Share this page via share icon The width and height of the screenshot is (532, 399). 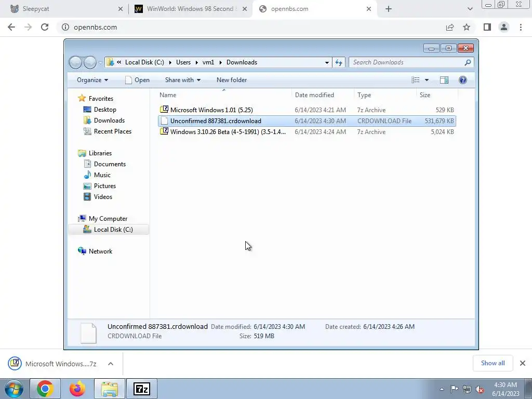point(450,27)
